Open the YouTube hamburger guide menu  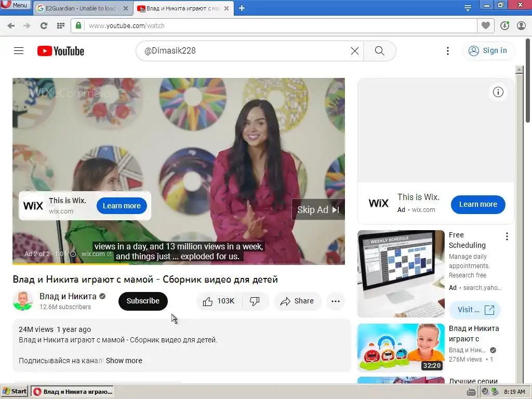19,51
